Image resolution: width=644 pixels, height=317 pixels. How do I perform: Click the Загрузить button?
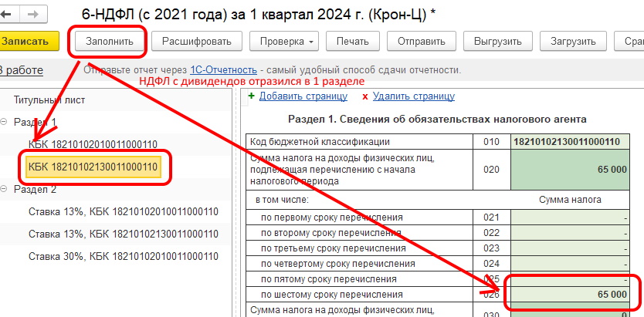point(573,42)
